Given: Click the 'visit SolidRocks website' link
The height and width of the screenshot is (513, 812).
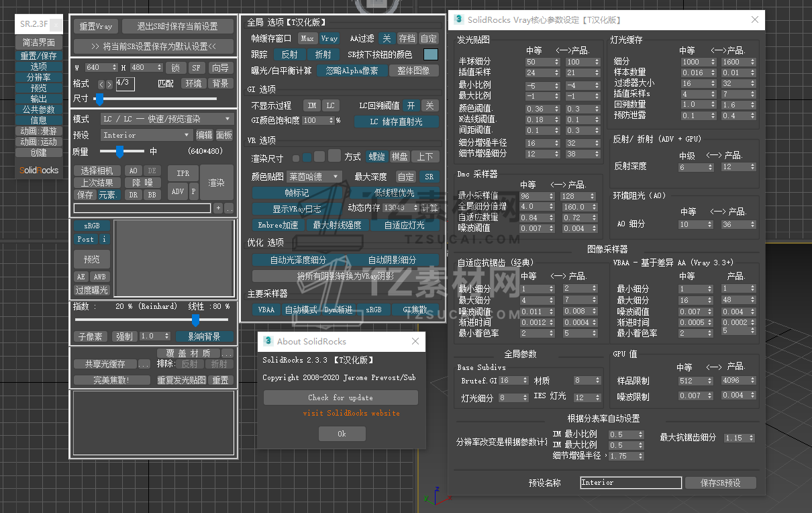Looking at the screenshot, I should tap(351, 413).
